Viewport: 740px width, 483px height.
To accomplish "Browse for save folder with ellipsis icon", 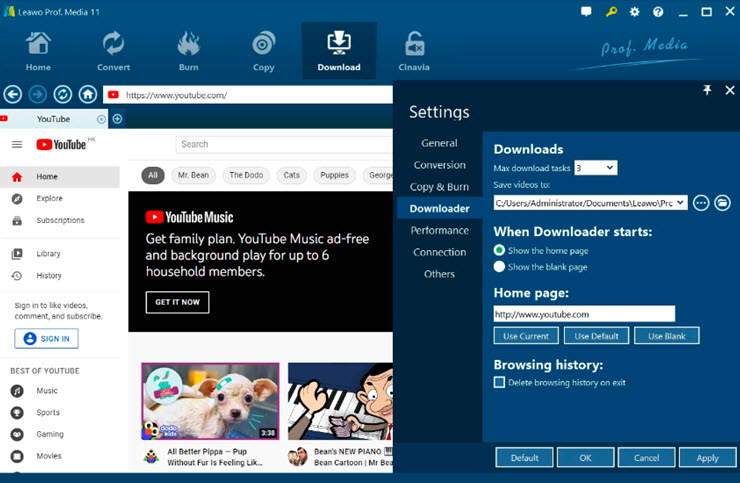I will pyautogui.click(x=701, y=203).
